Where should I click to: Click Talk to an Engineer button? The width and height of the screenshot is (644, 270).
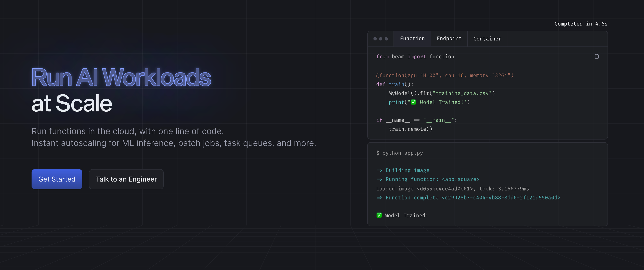126,179
